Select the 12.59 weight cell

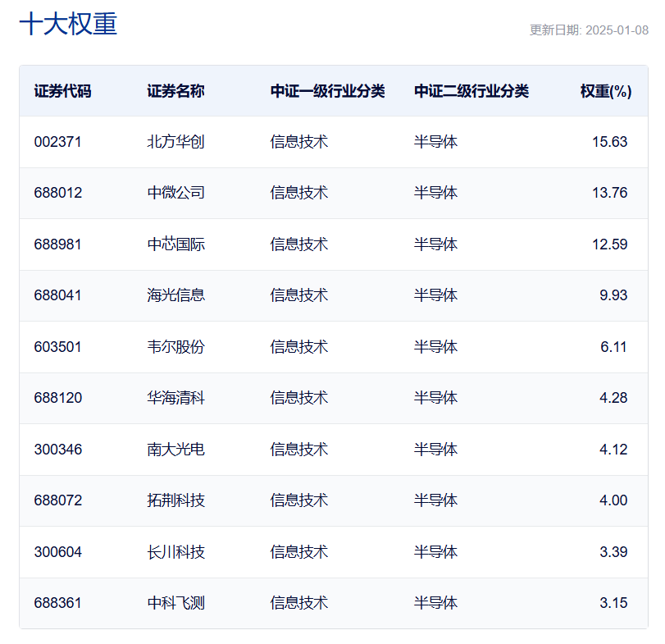(x=609, y=244)
